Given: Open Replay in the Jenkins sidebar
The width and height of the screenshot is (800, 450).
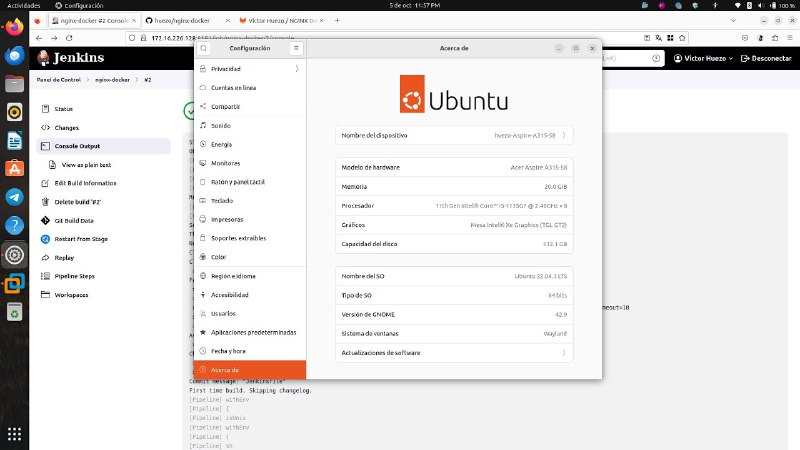Looking at the screenshot, I should 104,258.
